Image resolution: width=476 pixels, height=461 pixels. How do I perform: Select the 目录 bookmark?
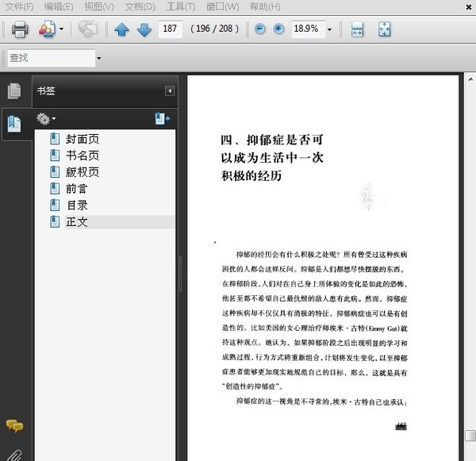pyautogui.click(x=77, y=206)
